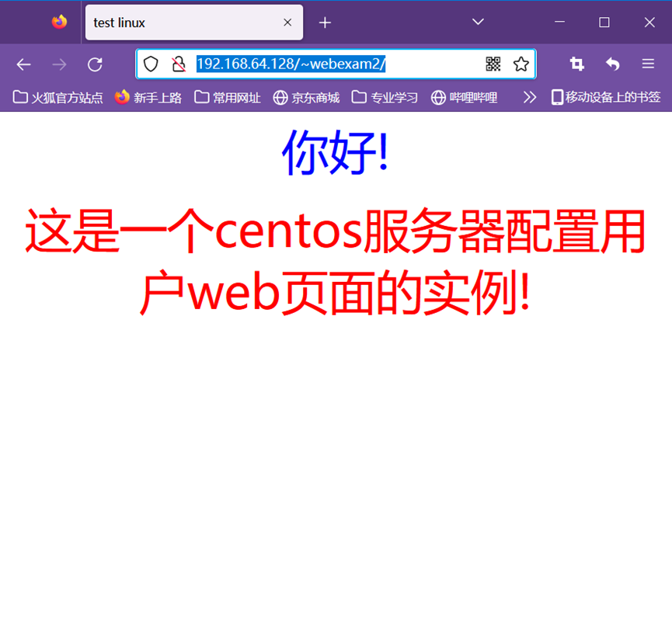Open the Firefox hamburger menu

coord(648,64)
